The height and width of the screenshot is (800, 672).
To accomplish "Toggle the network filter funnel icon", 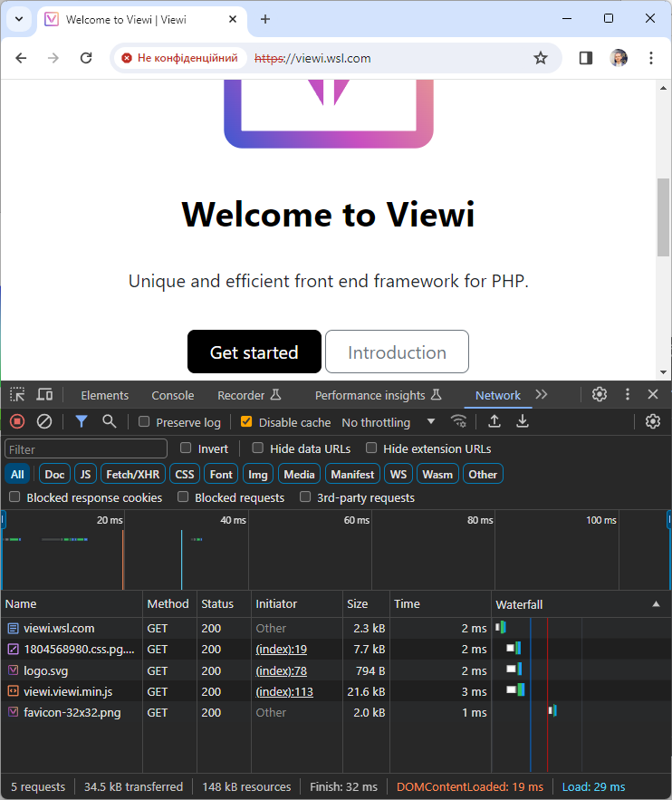I will point(82,421).
